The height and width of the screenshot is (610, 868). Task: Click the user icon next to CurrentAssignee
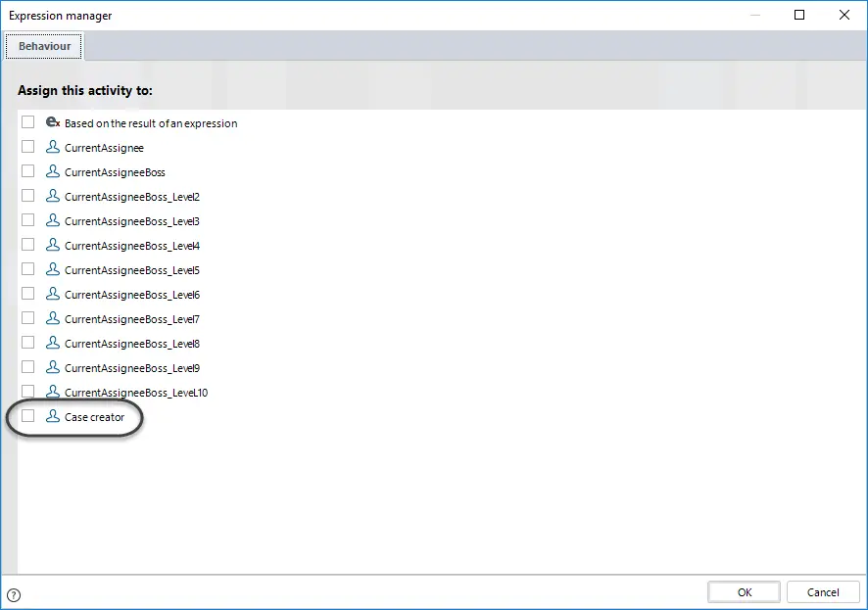click(53, 147)
